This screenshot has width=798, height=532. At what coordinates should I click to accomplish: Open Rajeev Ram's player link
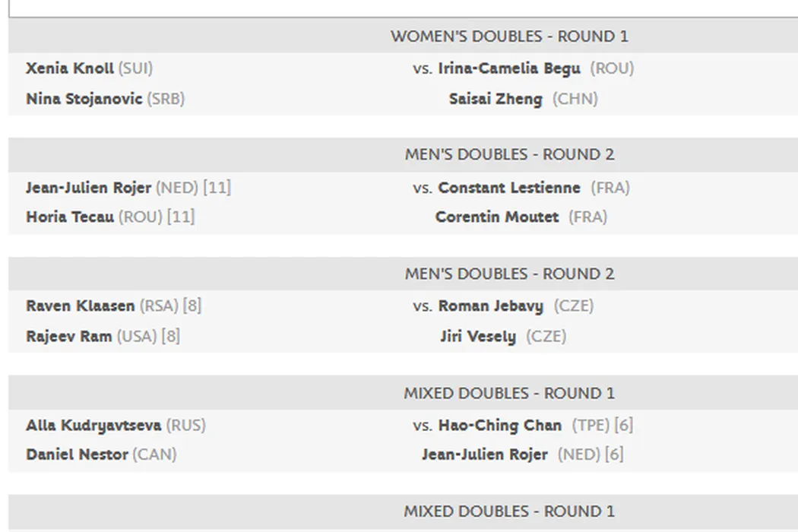pyautogui.click(x=68, y=336)
